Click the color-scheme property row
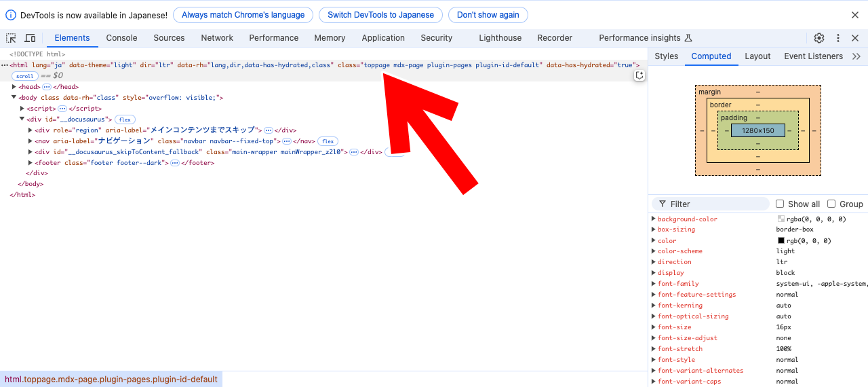The width and height of the screenshot is (868, 387). pos(758,251)
